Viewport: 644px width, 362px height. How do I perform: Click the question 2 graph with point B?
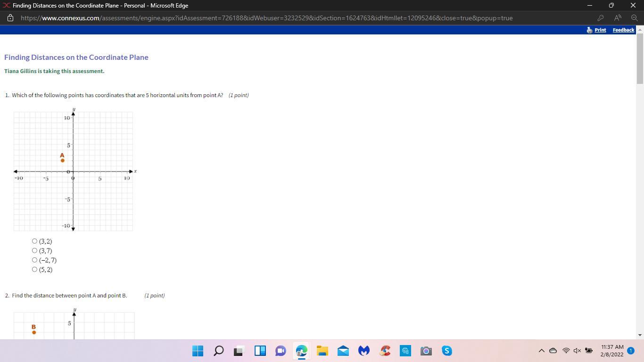pyautogui.click(x=74, y=323)
